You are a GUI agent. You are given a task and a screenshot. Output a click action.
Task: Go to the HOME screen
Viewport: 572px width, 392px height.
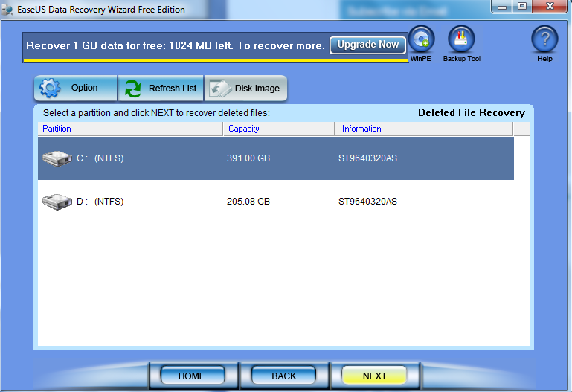(x=192, y=376)
